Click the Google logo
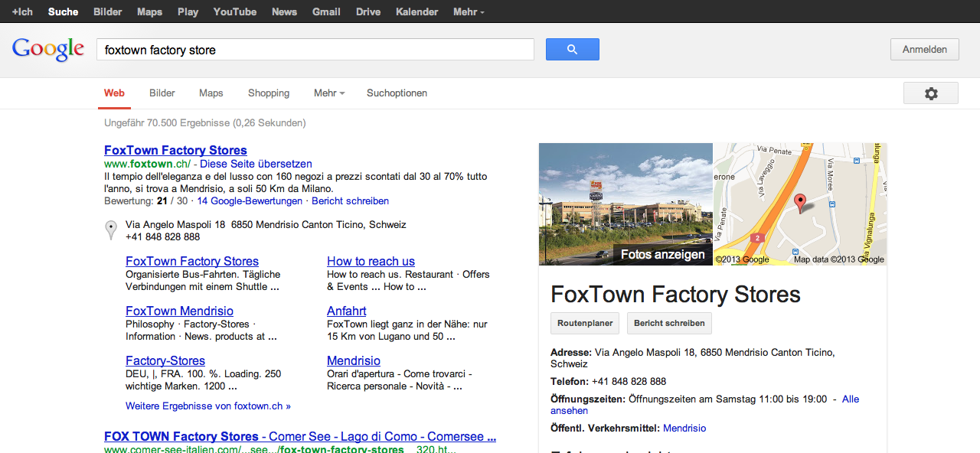 coord(47,49)
